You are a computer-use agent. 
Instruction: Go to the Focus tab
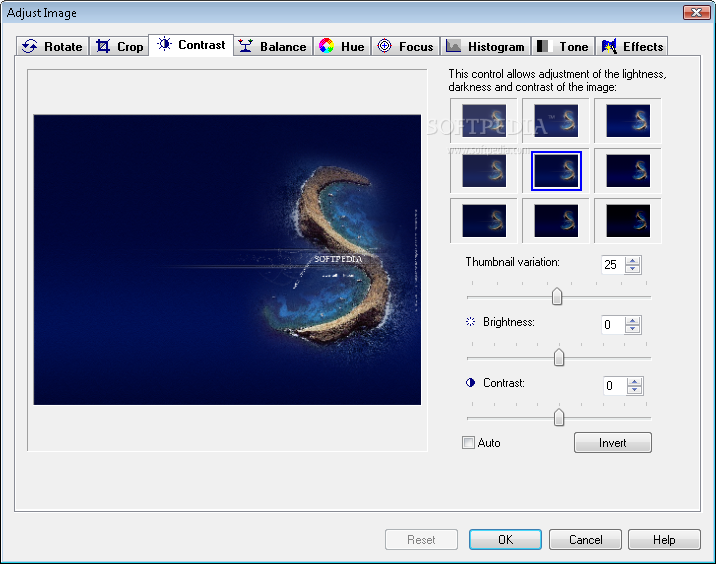405,47
